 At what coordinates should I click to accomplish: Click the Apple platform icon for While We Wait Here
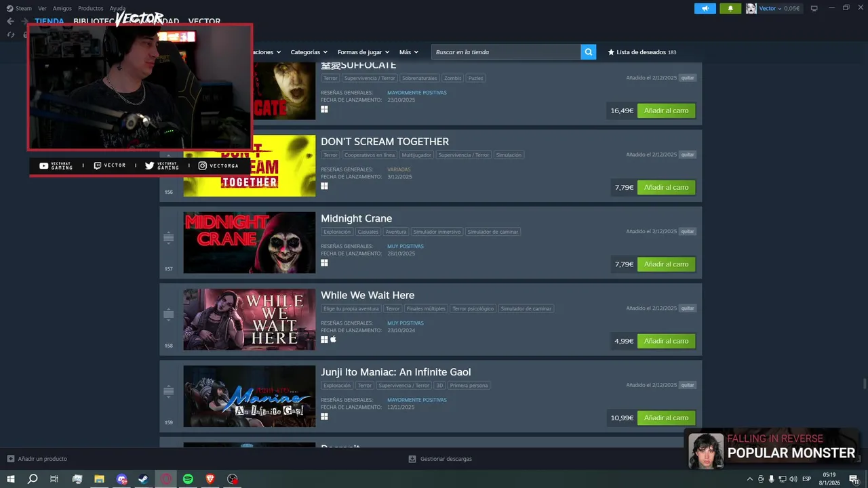(333, 340)
